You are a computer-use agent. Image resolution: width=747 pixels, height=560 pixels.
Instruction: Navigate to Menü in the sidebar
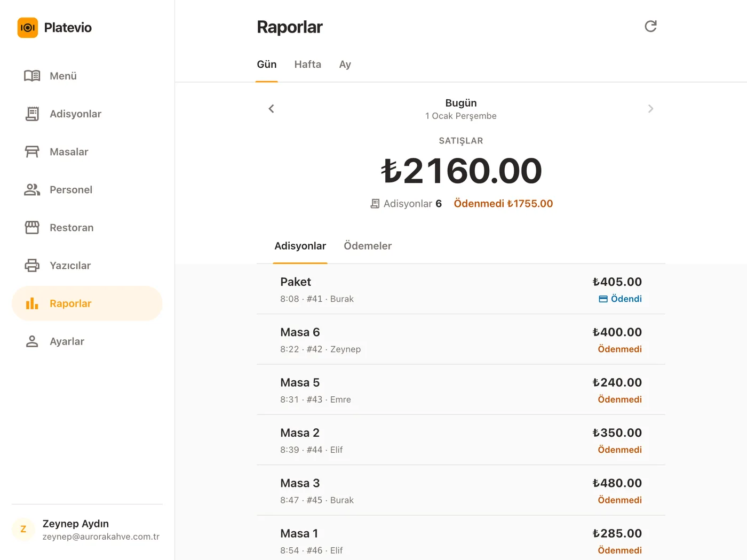(x=87, y=76)
